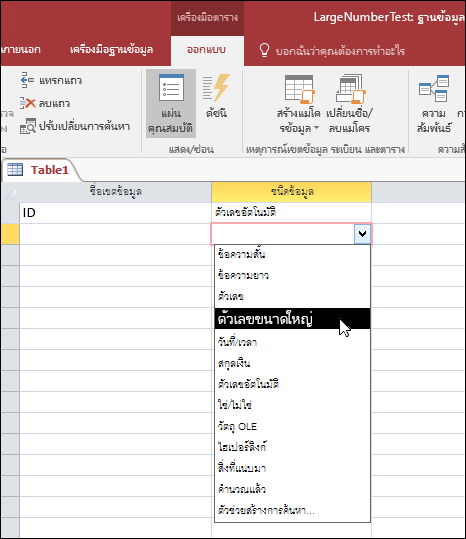
Task: Choose Hyperlink (ไฮเปอร์ลิงก์) data type
Action: [x=292, y=447]
